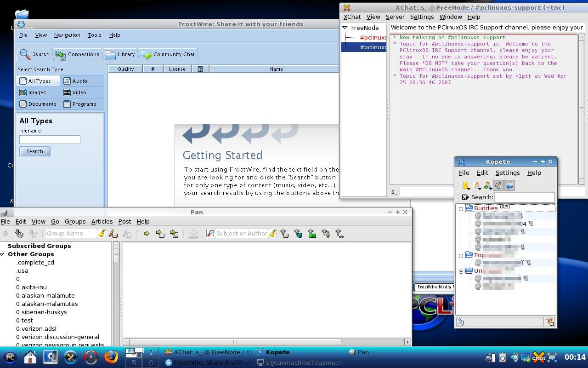Toggle Match Only Cached Articles filter in Pan
This screenshot has height=368, width=588.
coord(298,234)
